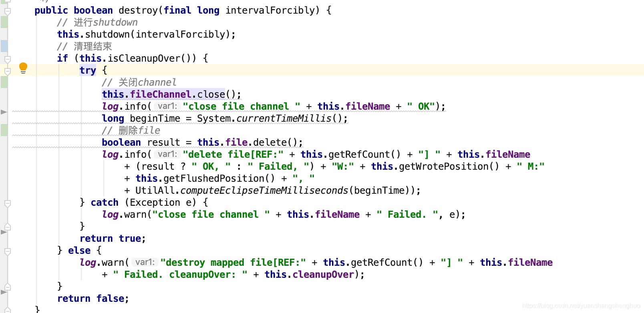Click the comment '// 关闭channel'

click(139, 82)
